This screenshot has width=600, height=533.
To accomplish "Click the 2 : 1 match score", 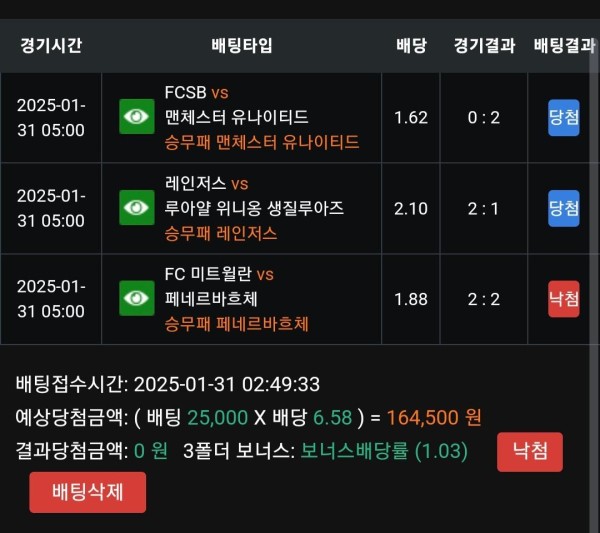I will click(483, 209).
